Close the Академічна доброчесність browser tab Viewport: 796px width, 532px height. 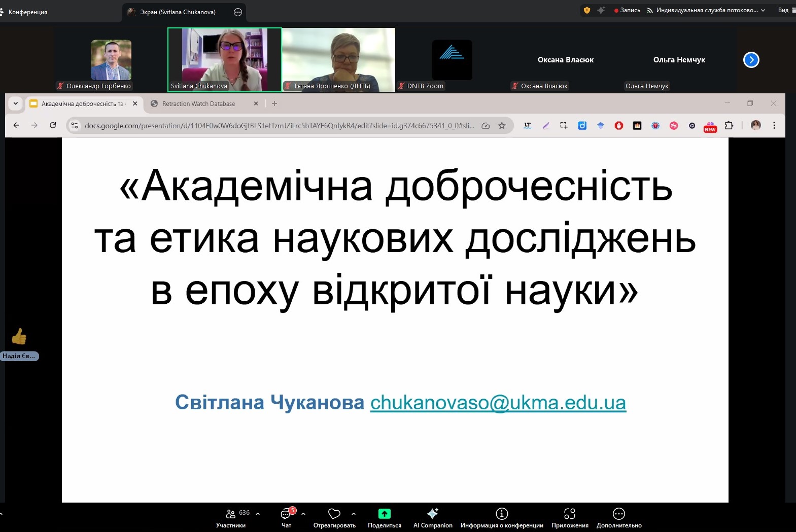135,103
